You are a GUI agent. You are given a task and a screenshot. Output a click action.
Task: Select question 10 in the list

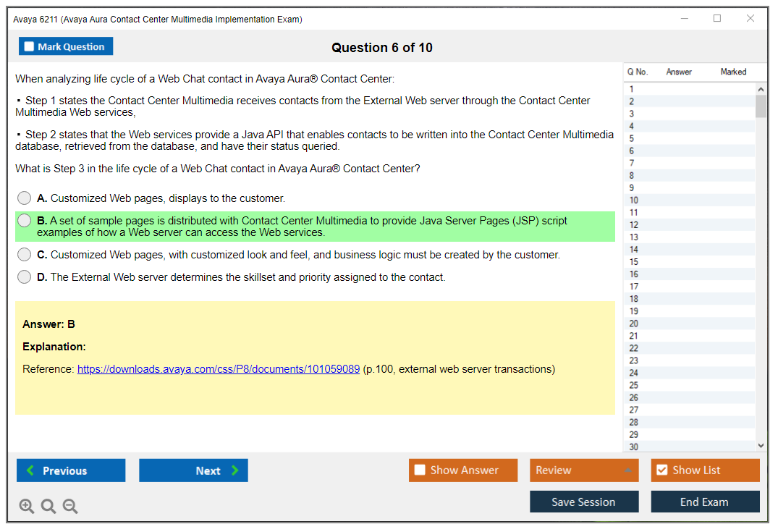(x=634, y=200)
